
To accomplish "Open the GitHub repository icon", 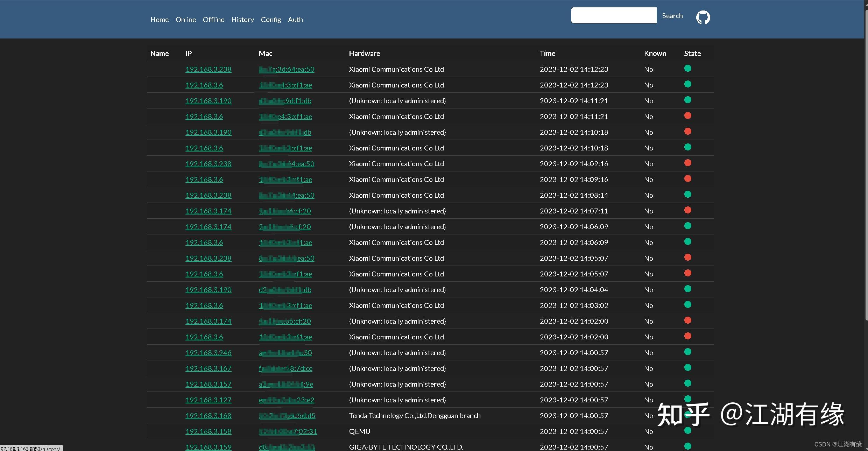I will click(x=703, y=17).
